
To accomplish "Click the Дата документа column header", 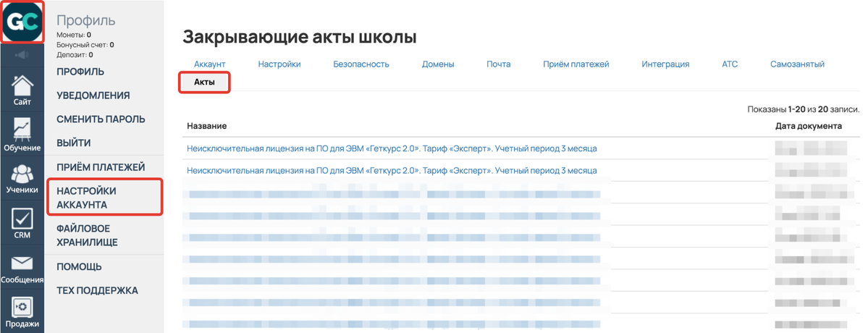I will point(809,126).
